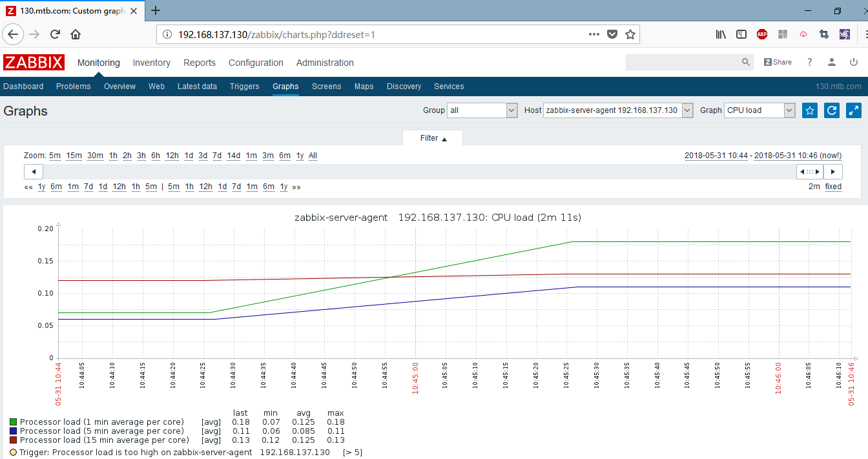Click green 1 min load swatch
The width and height of the screenshot is (868, 459).
14,422
